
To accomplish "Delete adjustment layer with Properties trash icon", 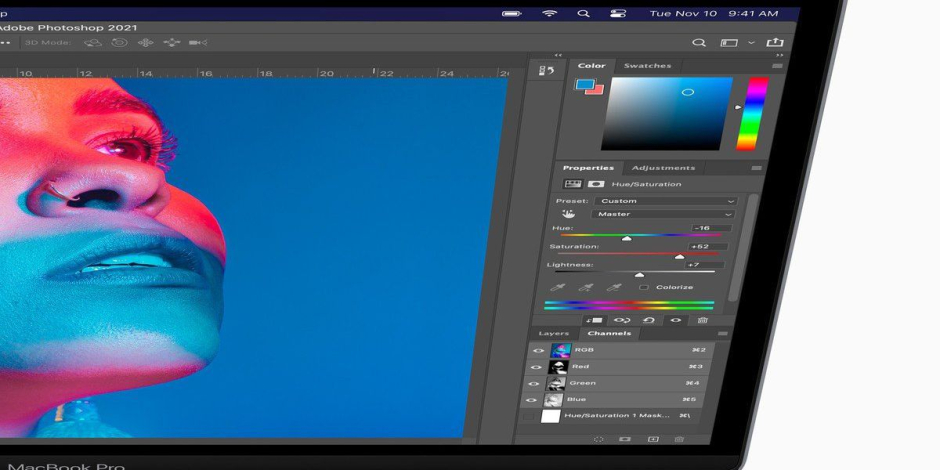I will [703, 320].
